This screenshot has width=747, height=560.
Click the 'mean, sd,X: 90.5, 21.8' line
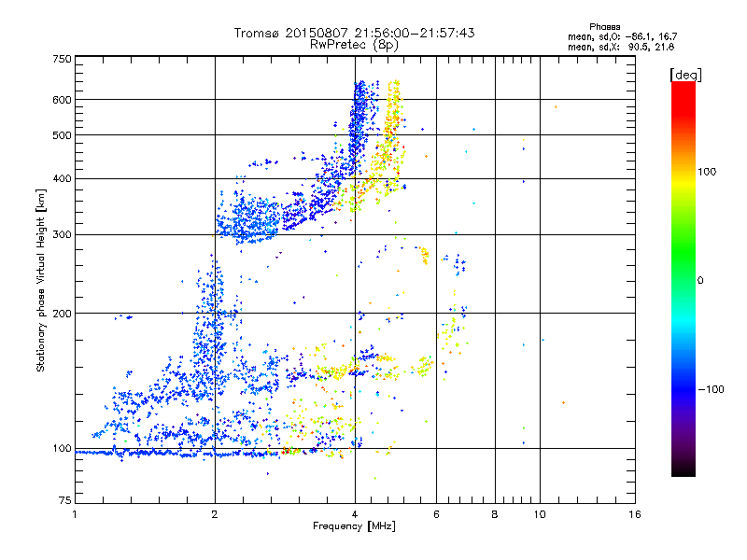tap(621, 47)
